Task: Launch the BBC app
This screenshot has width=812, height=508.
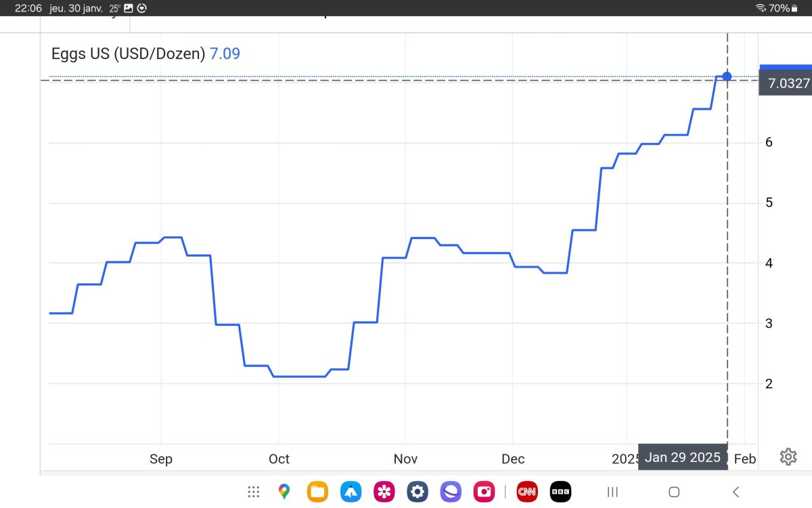Action: point(560,492)
